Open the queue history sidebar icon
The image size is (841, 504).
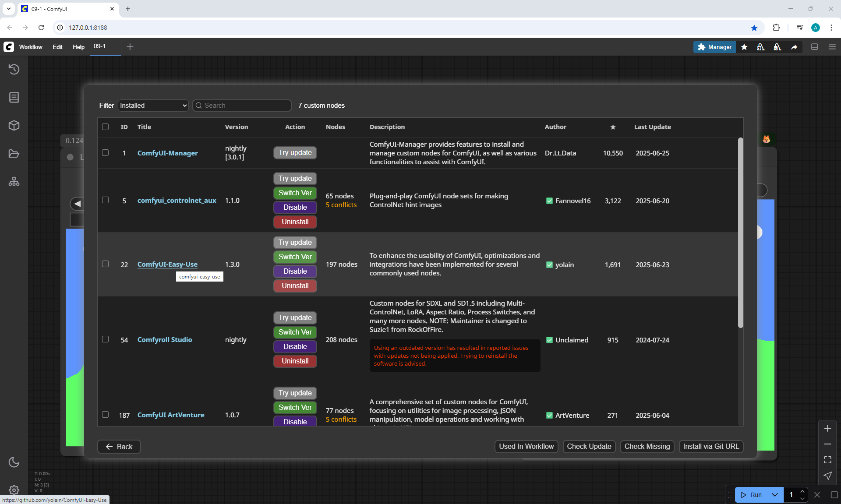14,69
